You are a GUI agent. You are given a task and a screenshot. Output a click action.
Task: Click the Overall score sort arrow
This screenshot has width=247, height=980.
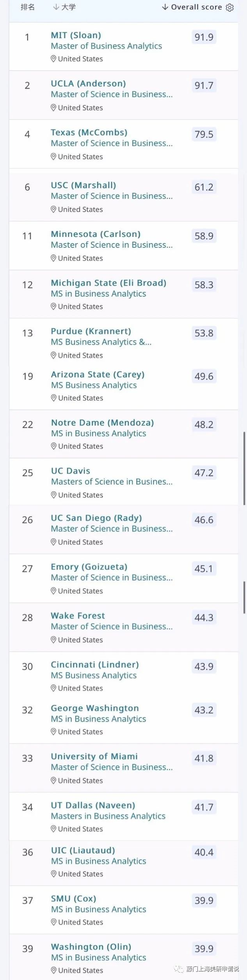point(165,7)
